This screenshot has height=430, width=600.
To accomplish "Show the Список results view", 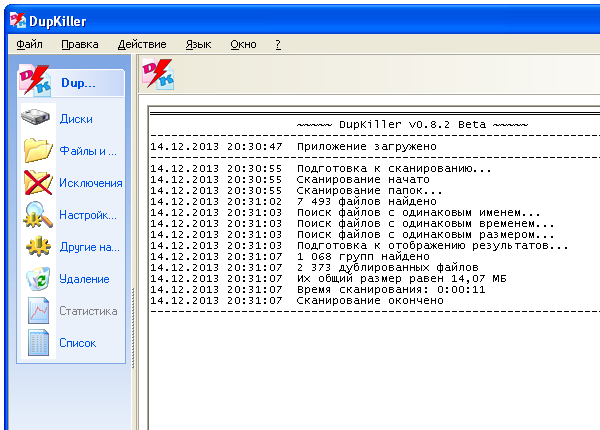I will click(x=77, y=343).
